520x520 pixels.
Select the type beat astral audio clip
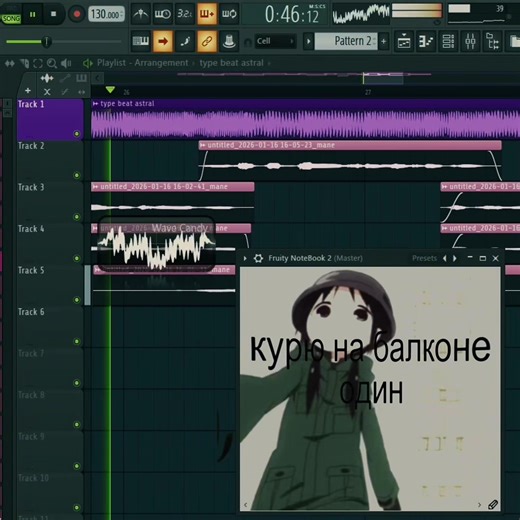pos(305,119)
